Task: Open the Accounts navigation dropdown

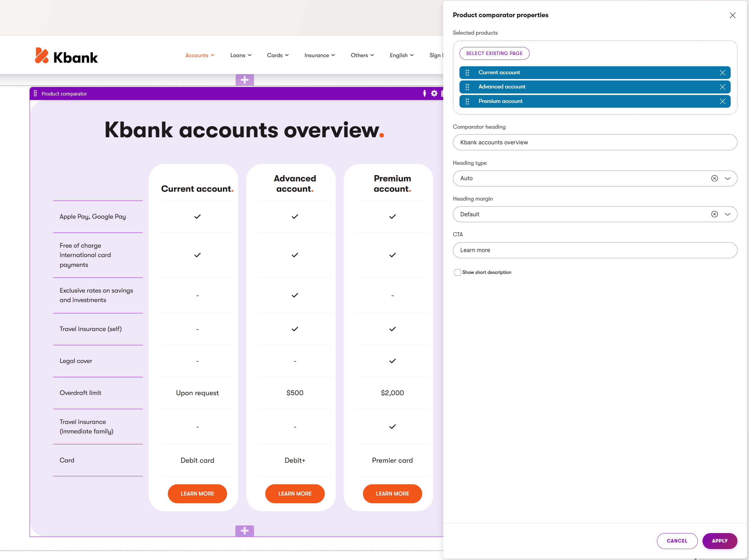Action: pyautogui.click(x=200, y=55)
